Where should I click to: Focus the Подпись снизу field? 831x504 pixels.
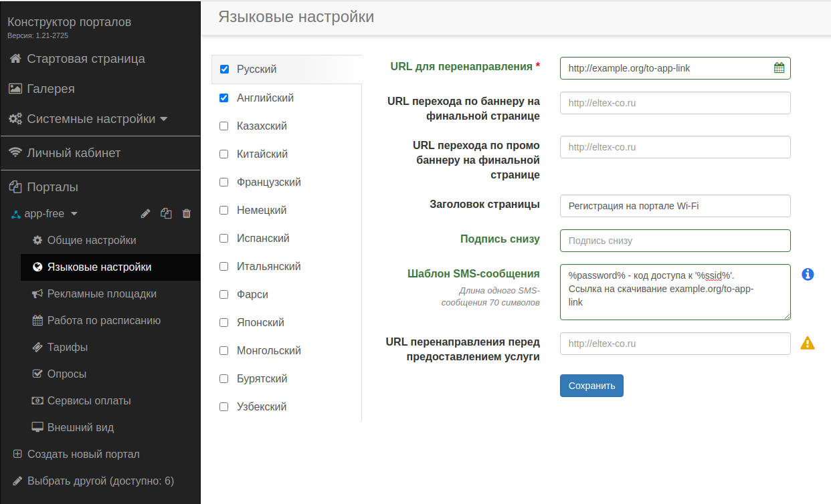point(675,241)
